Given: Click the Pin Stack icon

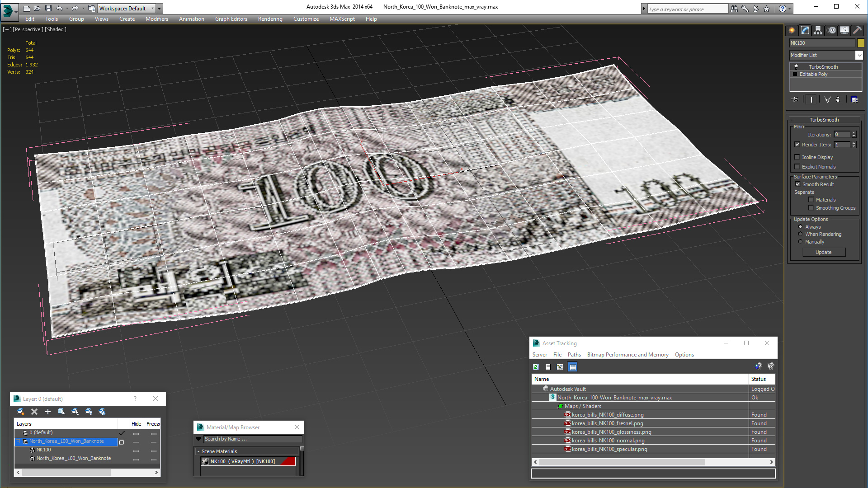Looking at the screenshot, I should pyautogui.click(x=796, y=99).
